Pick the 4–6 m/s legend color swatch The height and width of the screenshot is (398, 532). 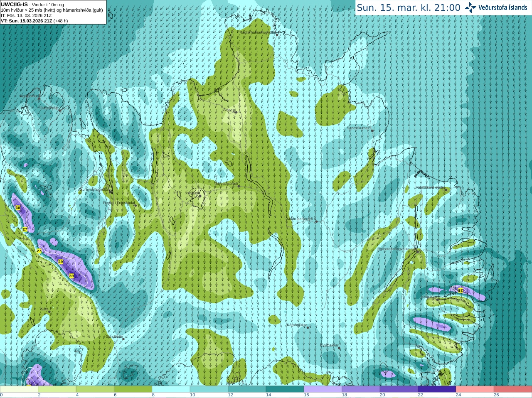point(95,389)
